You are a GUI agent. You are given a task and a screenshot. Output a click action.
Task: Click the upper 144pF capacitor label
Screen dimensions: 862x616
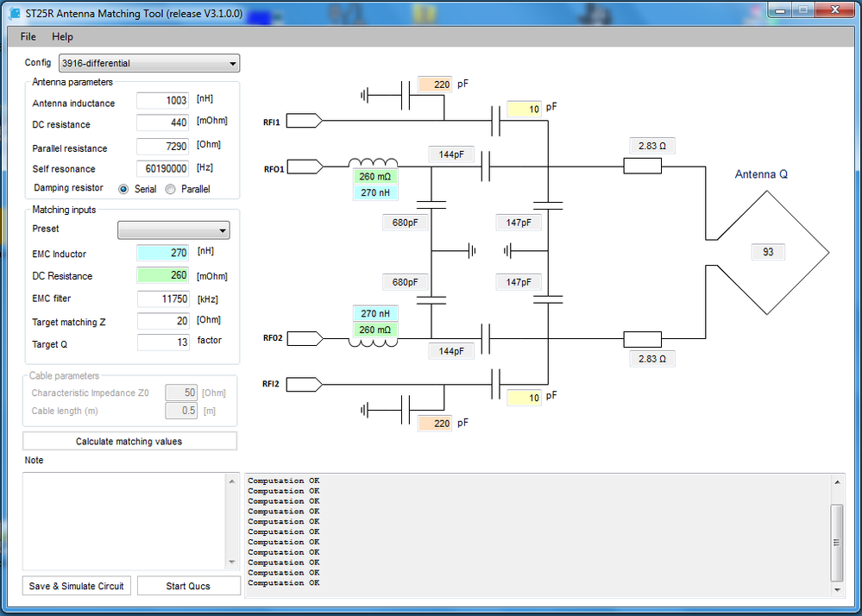(451, 155)
